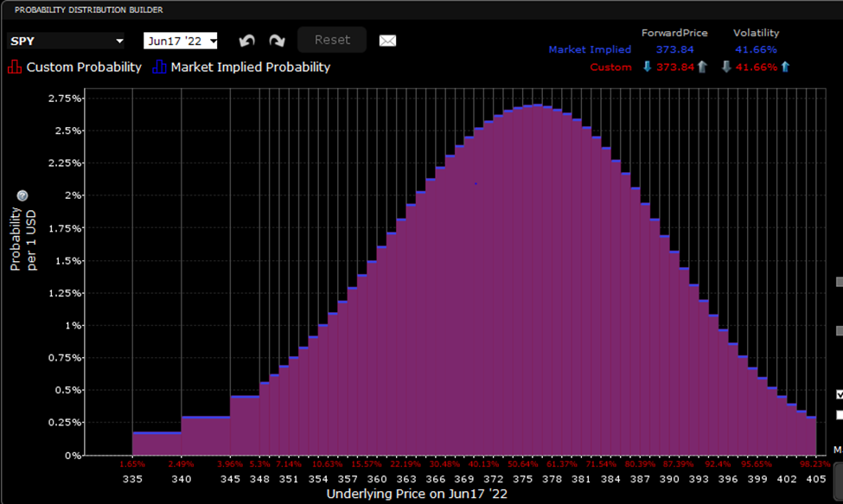Increase Custom ForwardPrice with the up arrow
Image resolution: width=843 pixels, height=504 pixels.
pos(700,66)
